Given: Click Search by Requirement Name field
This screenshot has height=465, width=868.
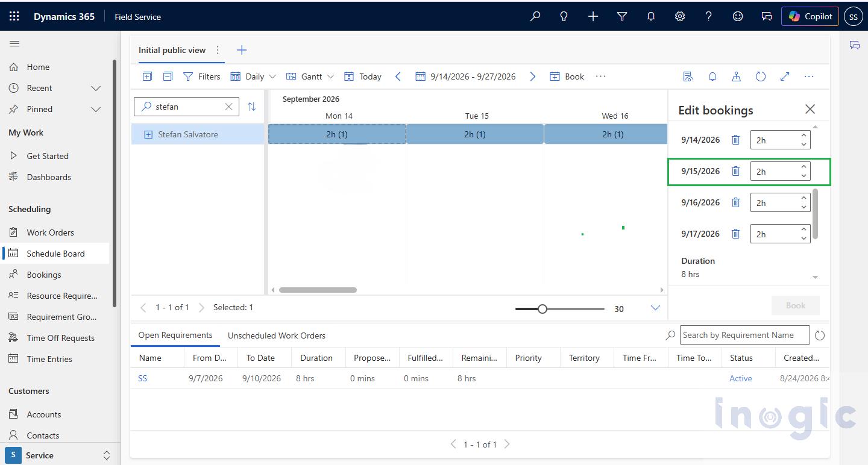Looking at the screenshot, I should (x=745, y=335).
